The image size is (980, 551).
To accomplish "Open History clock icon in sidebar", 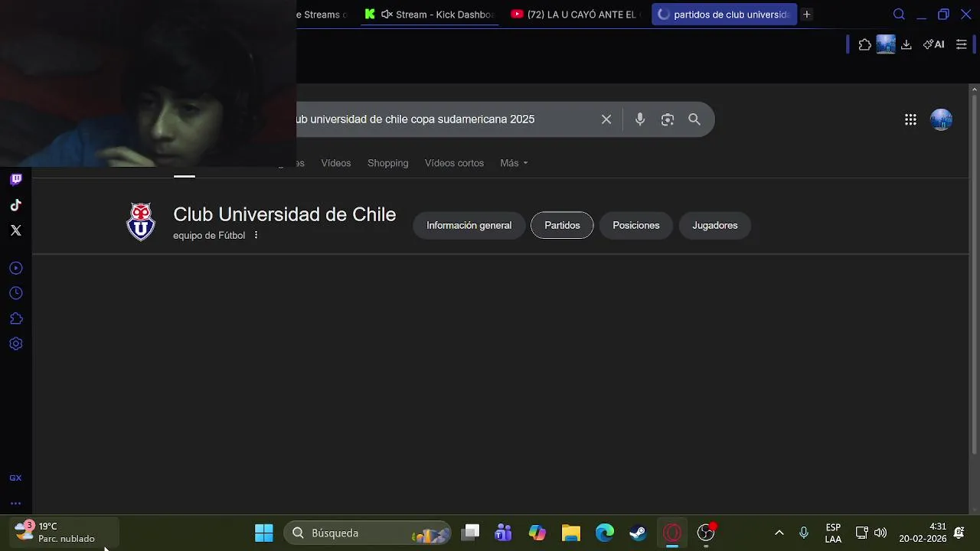I will point(16,293).
